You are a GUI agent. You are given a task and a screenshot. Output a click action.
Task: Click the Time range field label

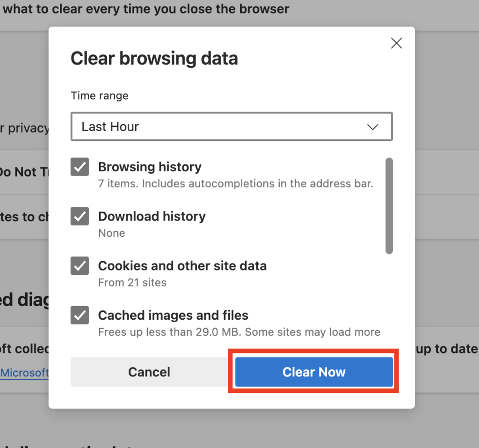tap(99, 95)
